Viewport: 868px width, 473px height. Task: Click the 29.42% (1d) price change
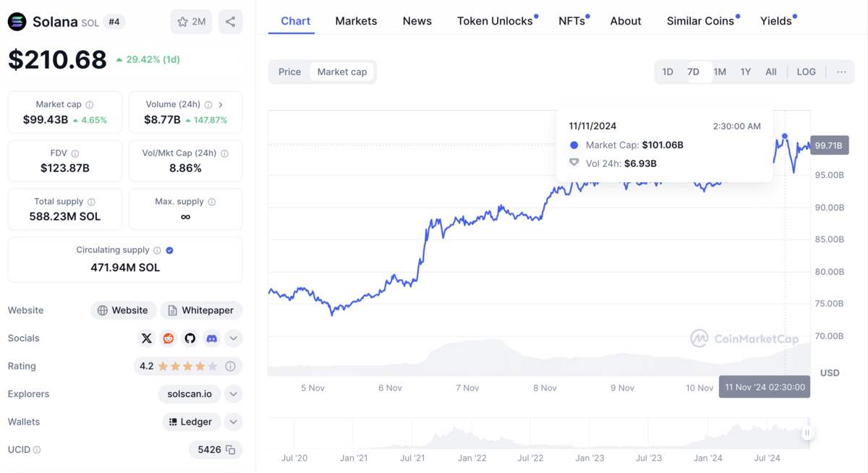[148, 59]
